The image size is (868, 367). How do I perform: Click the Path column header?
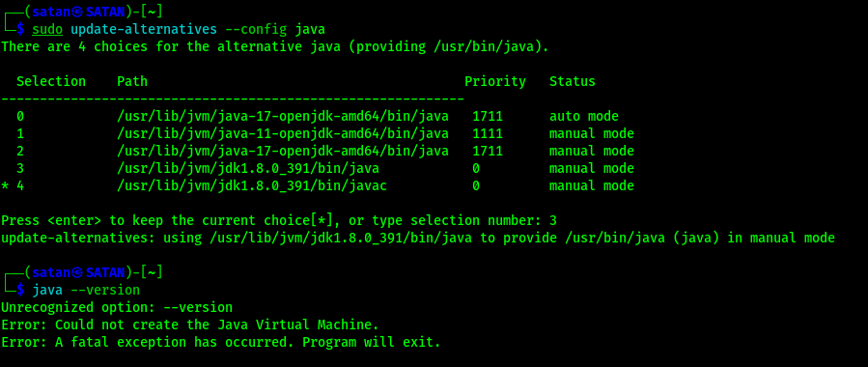tap(132, 82)
